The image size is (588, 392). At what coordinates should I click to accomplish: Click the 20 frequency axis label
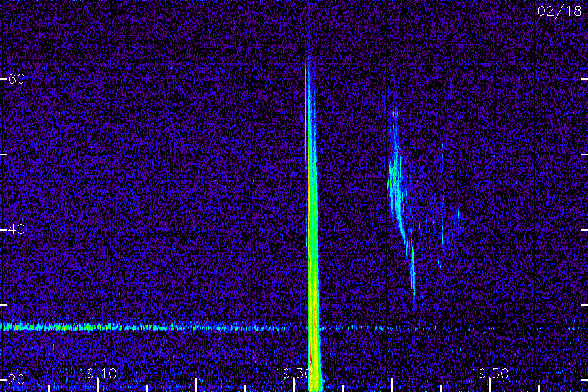[16, 379]
